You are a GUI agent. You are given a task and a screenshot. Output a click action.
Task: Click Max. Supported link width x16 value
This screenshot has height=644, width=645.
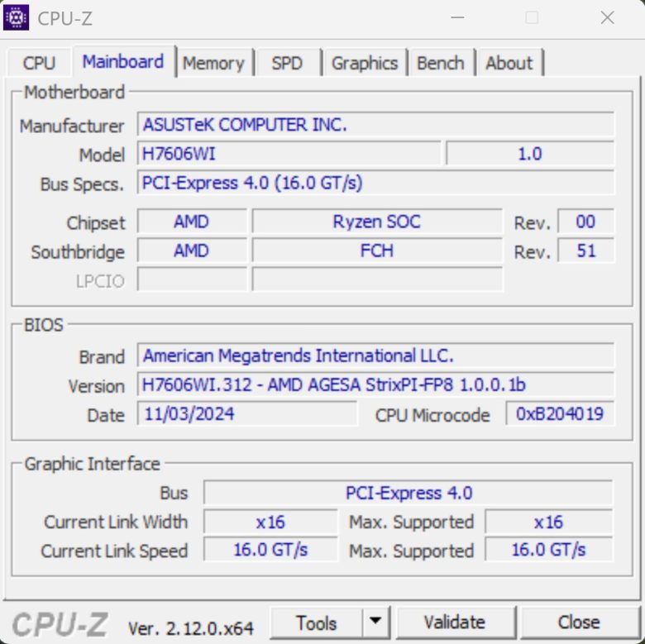549,522
